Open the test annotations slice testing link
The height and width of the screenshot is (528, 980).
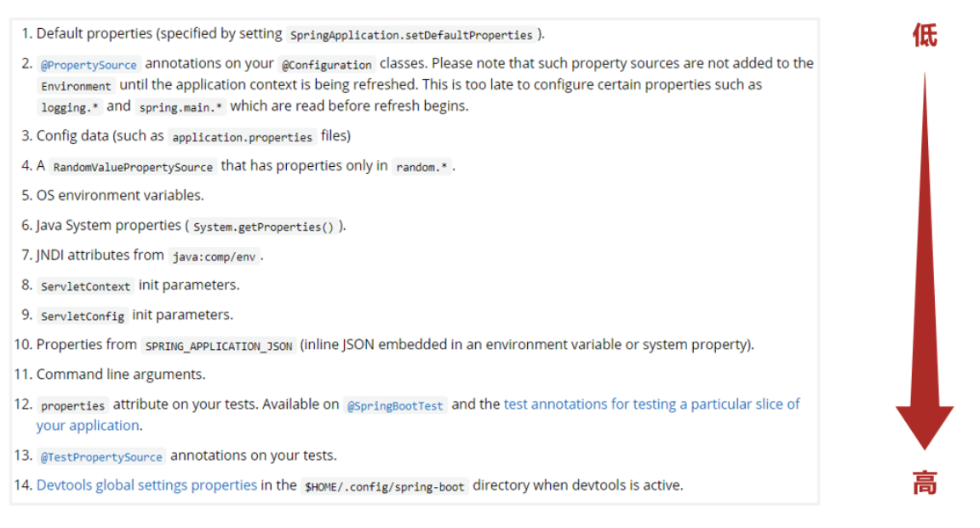point(651,405)
